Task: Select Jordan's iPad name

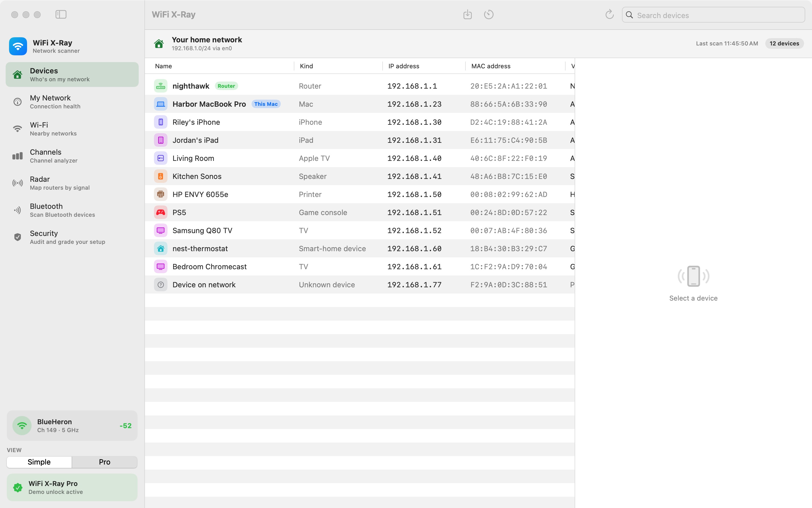Action: pyautogui.click(x=195, y=140)
